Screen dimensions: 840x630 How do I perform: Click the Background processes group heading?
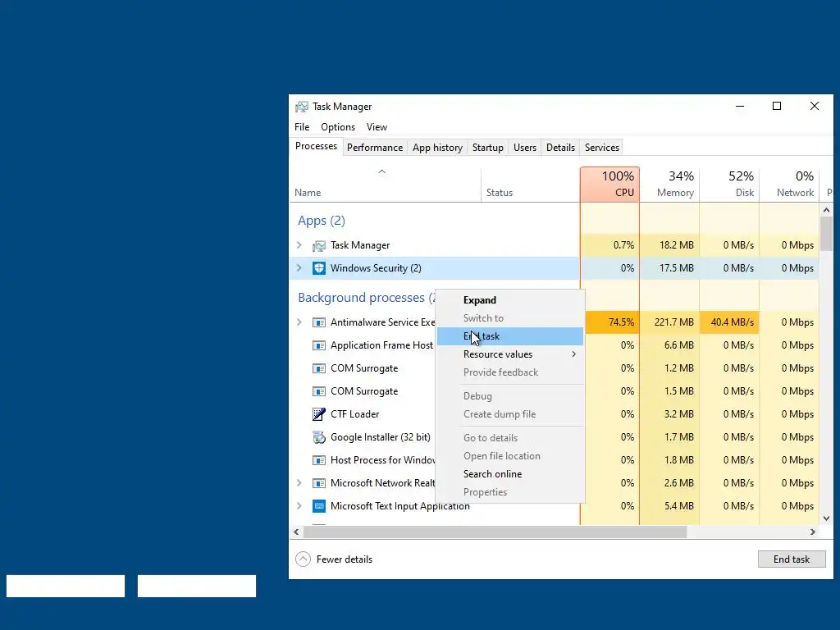point(367,297)
